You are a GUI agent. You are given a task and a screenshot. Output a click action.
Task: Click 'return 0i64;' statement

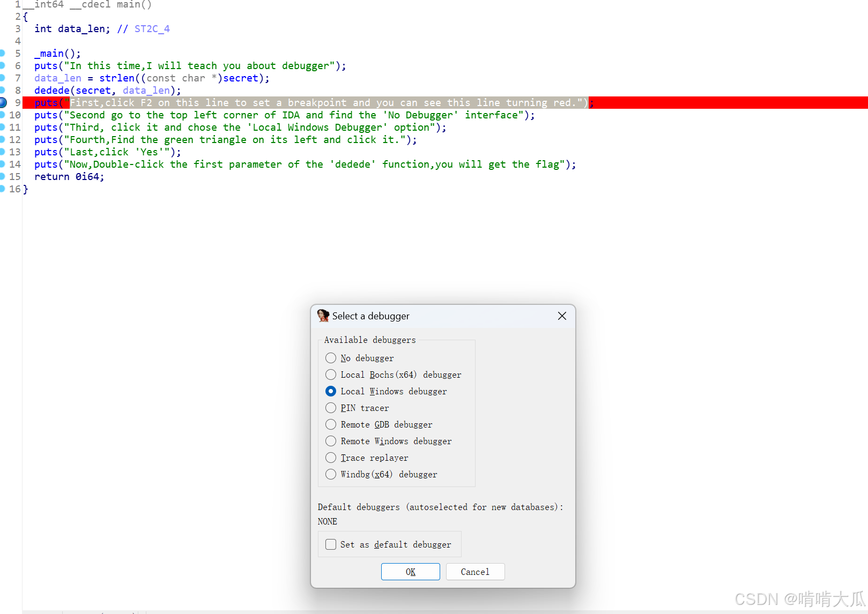point(70,177)
